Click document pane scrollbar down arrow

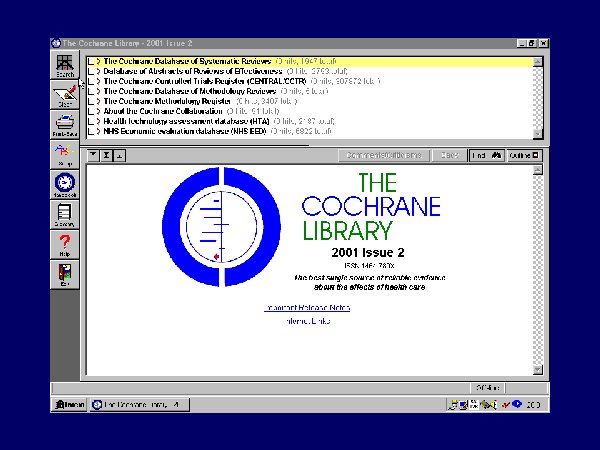[538, 370]
